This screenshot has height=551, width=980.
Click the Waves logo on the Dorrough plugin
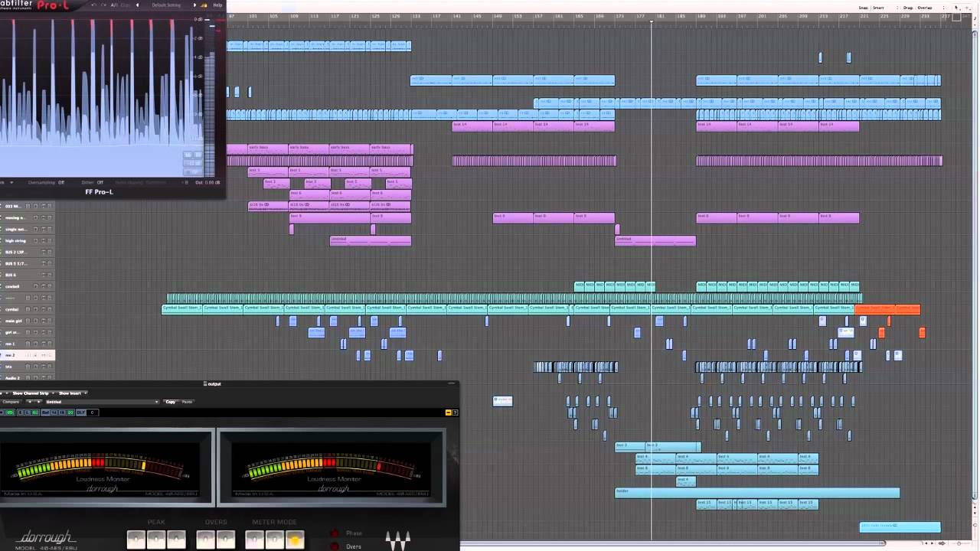coord(397,540)
